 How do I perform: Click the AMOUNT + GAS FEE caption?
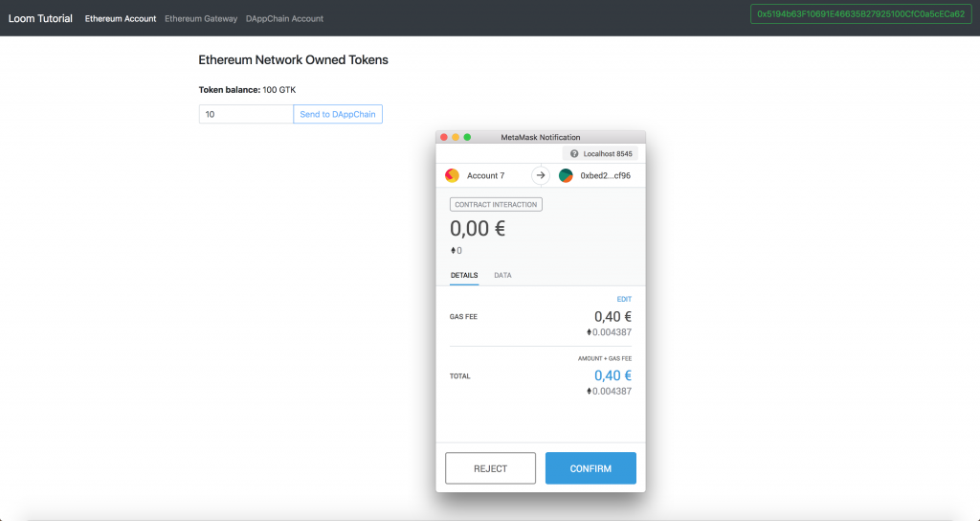point(605,359)
